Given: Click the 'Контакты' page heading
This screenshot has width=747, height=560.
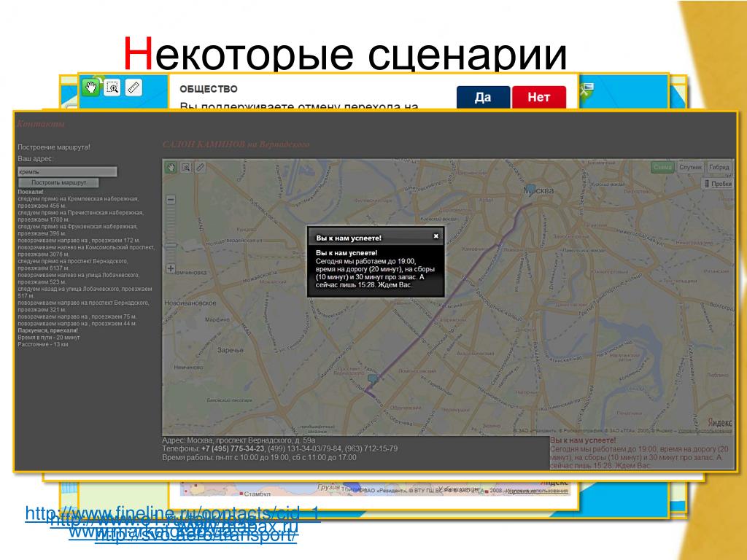Looking at the screenshot, I should [x=41, y=124].
